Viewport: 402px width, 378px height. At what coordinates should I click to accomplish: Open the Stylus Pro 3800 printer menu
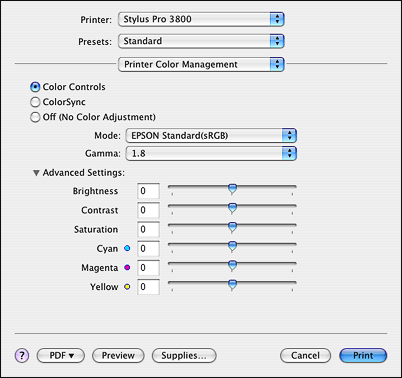201,19
